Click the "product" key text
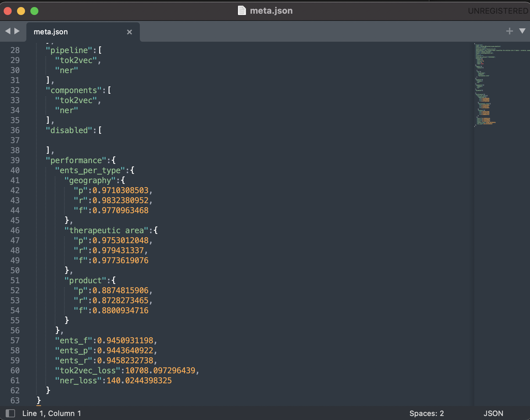Viewport: 530px width, 420px height. click(x=85, y=281)
